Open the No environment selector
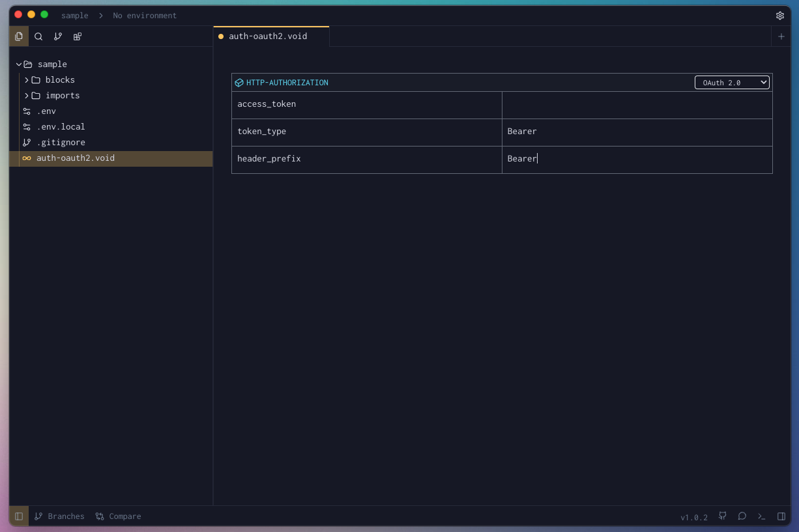 (x=145, y=15)
